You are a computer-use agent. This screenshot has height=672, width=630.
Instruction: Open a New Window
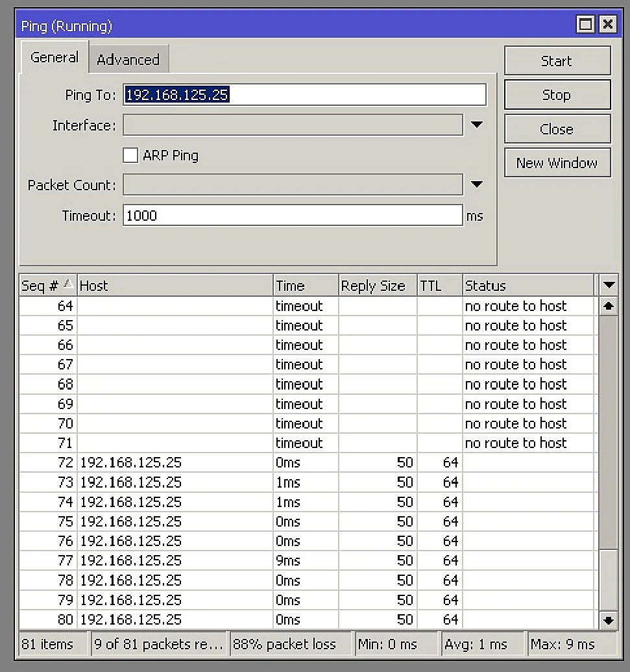tap(557, 163)
